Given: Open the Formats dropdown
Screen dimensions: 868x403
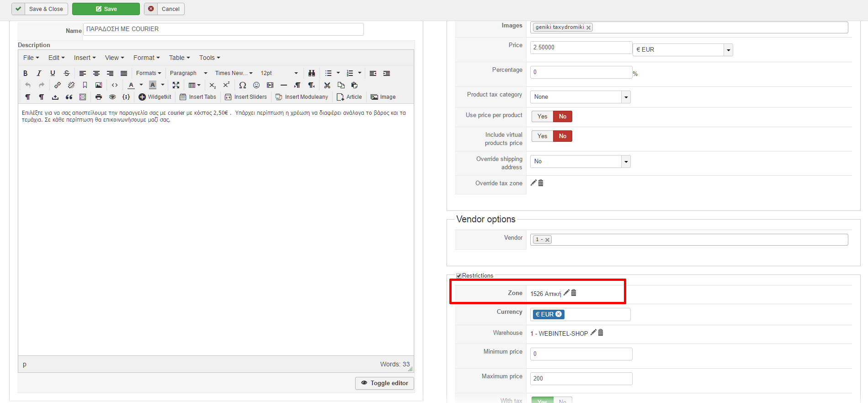Looking at the screenshot, I should 149,73.
